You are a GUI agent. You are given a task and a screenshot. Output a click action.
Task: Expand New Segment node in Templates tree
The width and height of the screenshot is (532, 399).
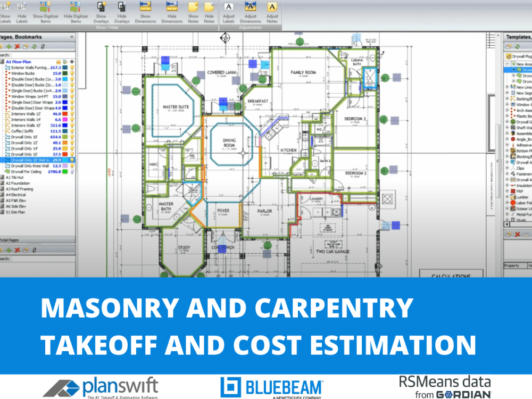pos(508,93)
